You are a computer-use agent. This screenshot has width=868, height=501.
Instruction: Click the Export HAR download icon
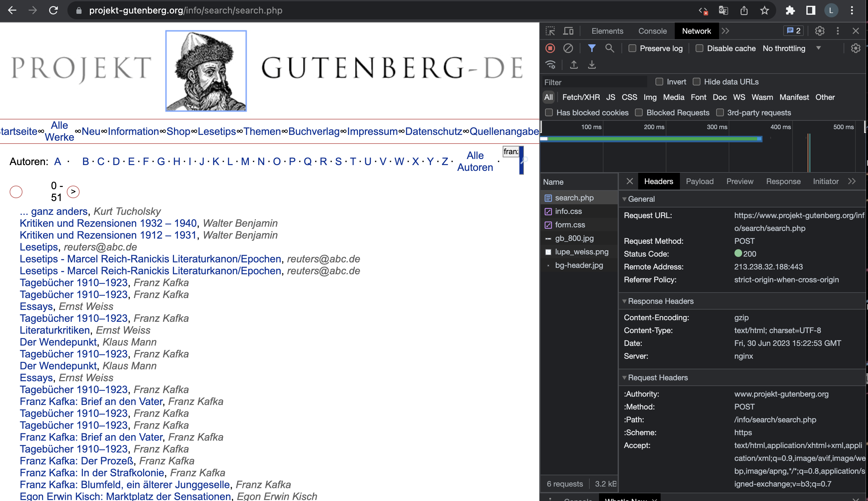pyautogui.click(x=592, y=65)
